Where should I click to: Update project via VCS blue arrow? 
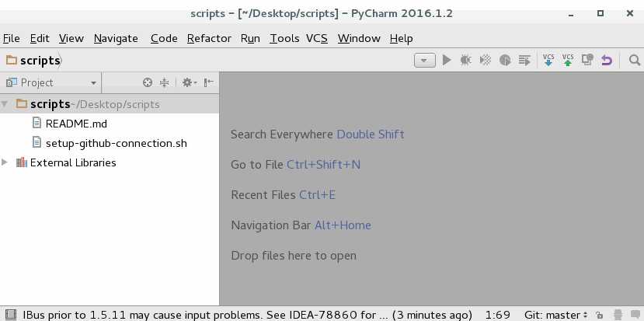(548, 60)
